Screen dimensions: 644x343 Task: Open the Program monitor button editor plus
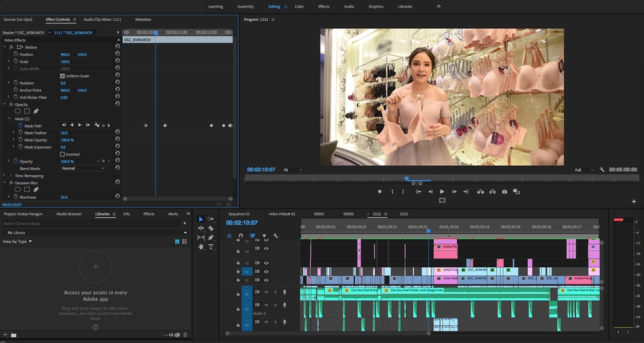(634, 201)
